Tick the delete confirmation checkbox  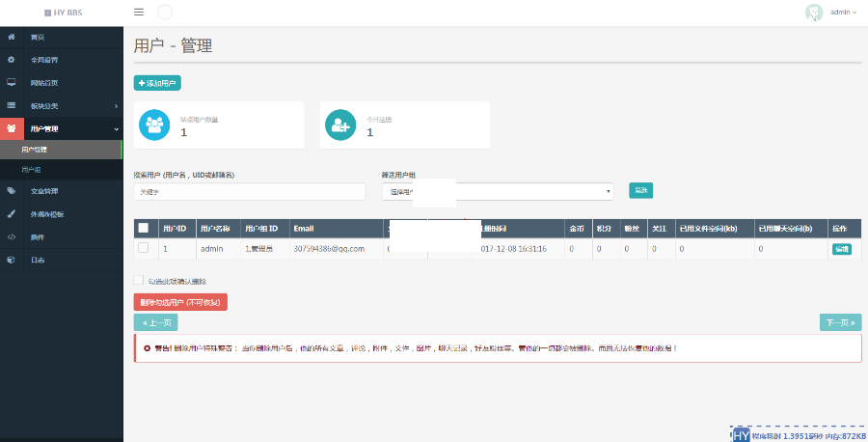[139, 281]
